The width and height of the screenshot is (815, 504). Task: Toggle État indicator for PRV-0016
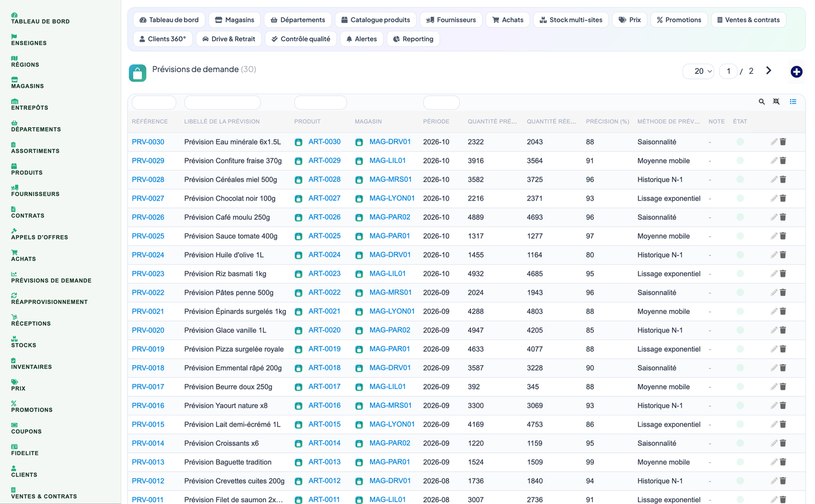point(740,405)
